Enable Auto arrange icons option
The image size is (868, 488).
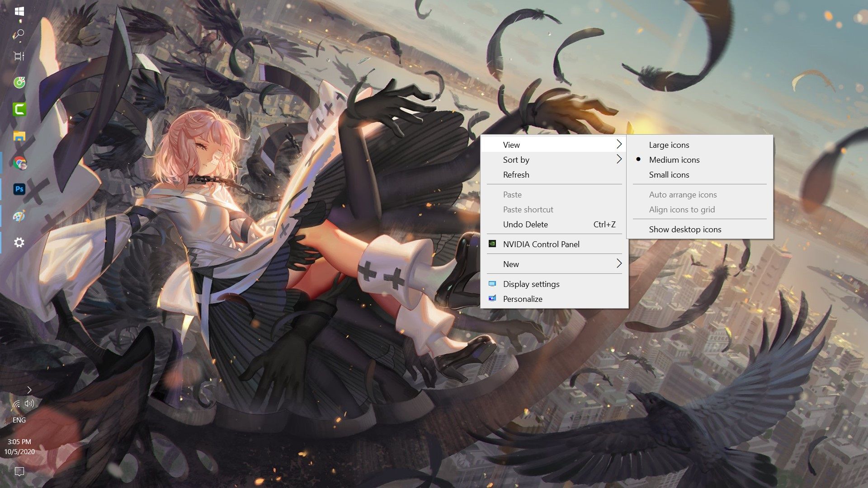pos(683,194)
